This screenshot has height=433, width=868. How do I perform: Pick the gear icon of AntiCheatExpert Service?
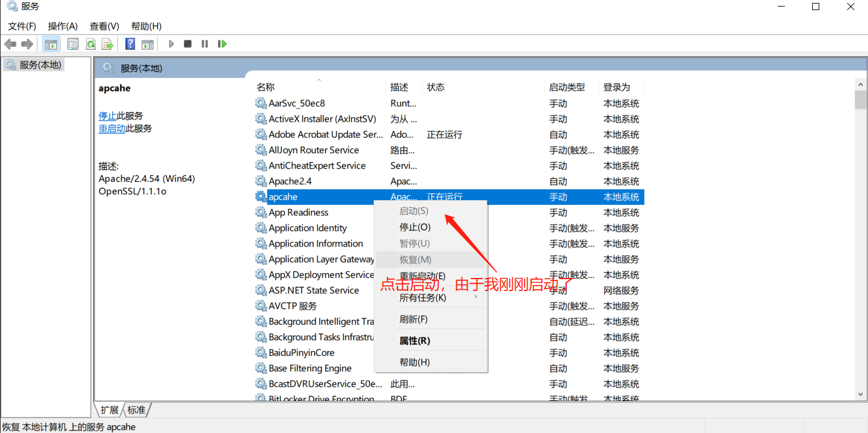(x=261, y=166)
